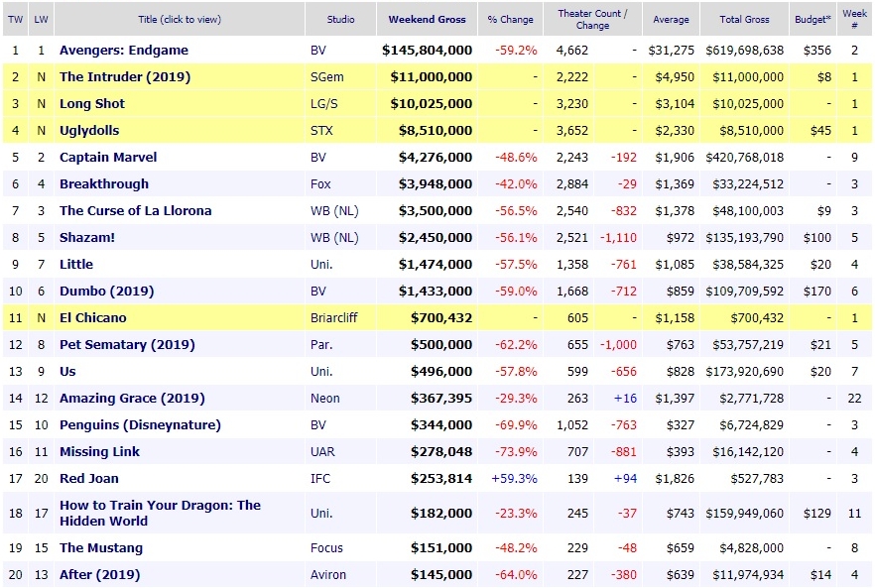Click SGem studio link
Screen dimensions: 875x588
click(x=327, y=77)
